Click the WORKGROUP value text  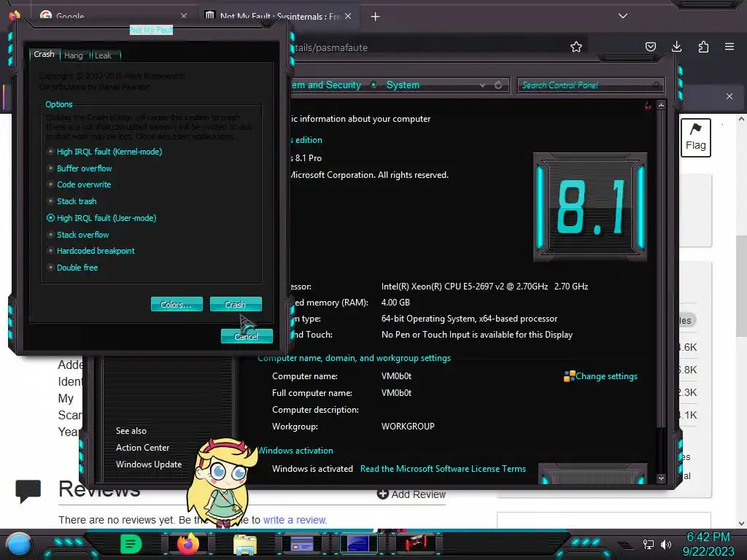pyautogui.click(x=408, y=426)
